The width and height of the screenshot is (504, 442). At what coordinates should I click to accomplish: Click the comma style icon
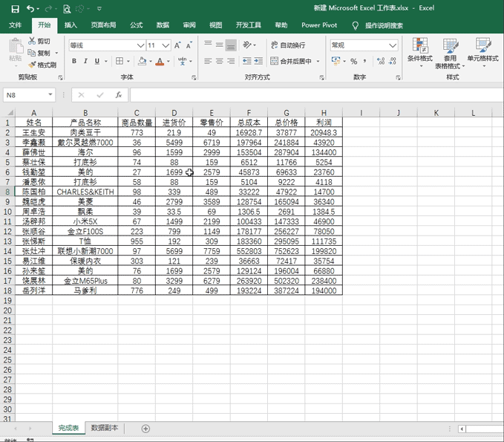pos(364,61)
